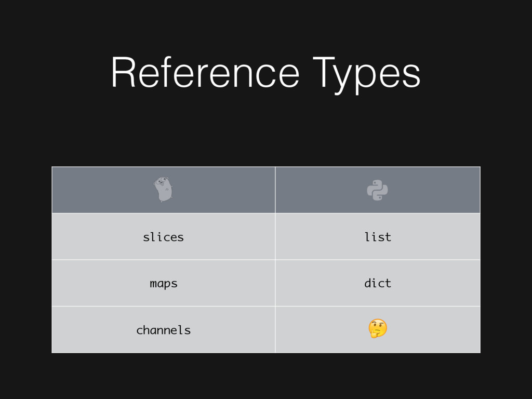The width and height of the screenshot is (532, 399).
Task: Click the Go gopher mascot icon
Action: tap(163, 190)
